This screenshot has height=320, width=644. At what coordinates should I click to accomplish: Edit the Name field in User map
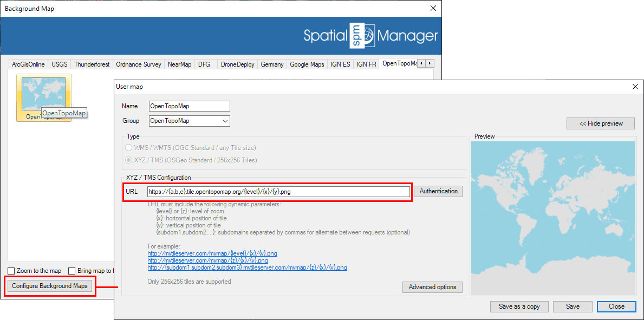click(x=190, y=106)
